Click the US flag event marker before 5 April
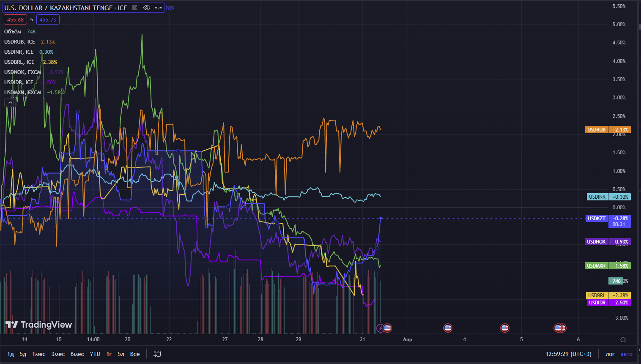This screenshot has height=364, width=641. click(504, 328)
